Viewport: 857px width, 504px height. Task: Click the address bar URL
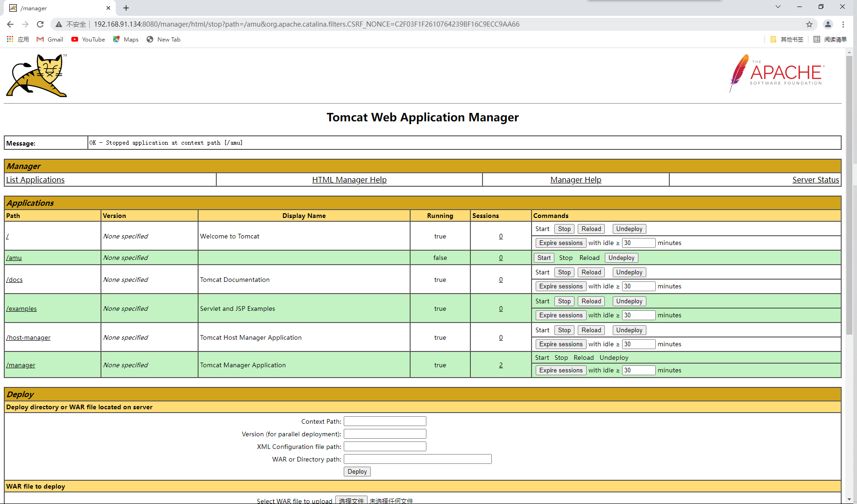[x=306, y=24]
